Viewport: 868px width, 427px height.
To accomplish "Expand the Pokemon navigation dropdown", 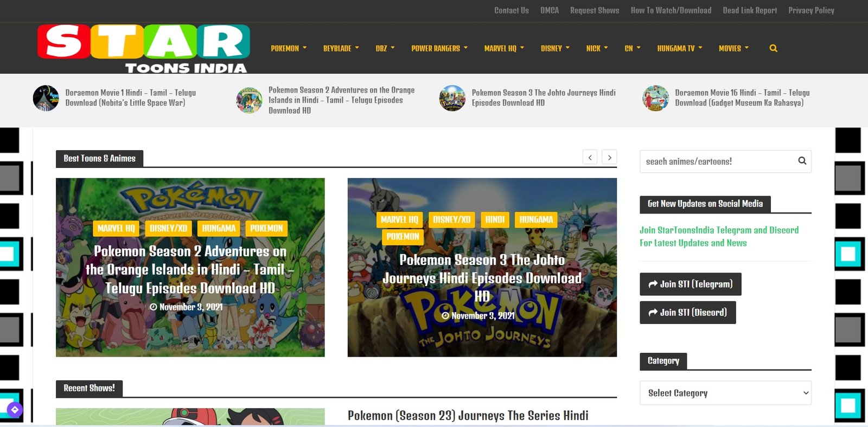I will coord(289,48).
